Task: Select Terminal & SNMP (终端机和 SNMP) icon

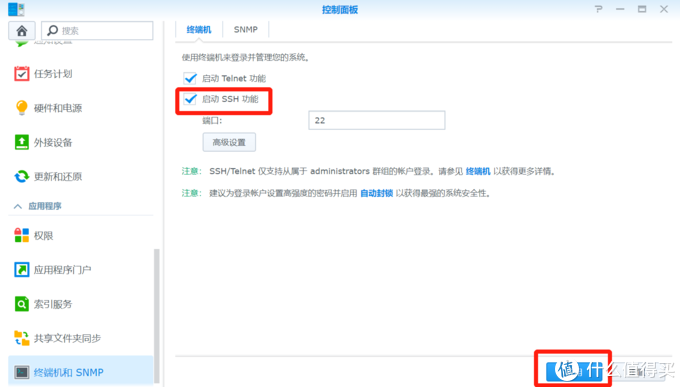Action: (x=22, y=372)
